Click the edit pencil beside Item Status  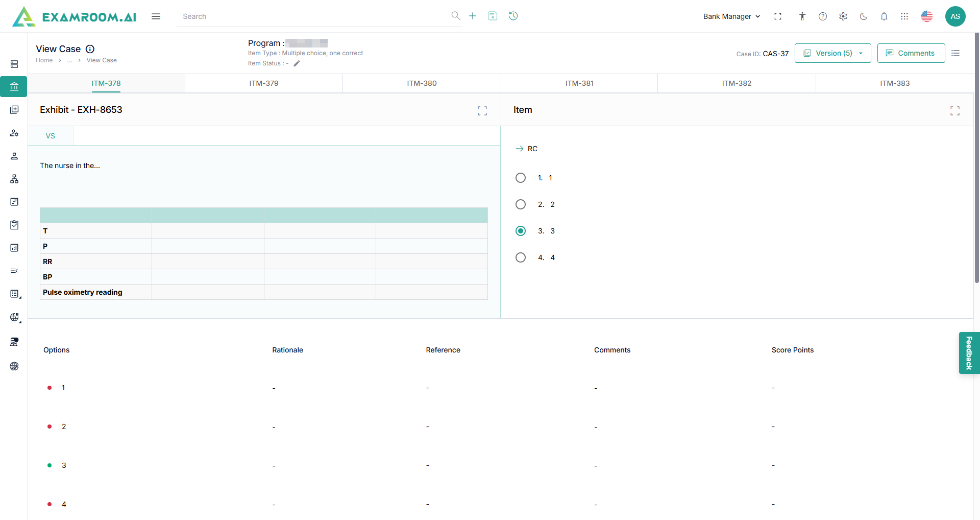pos(297,63)
